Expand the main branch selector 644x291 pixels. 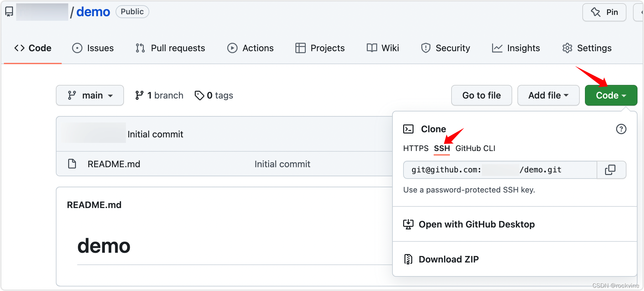[90, 95]
